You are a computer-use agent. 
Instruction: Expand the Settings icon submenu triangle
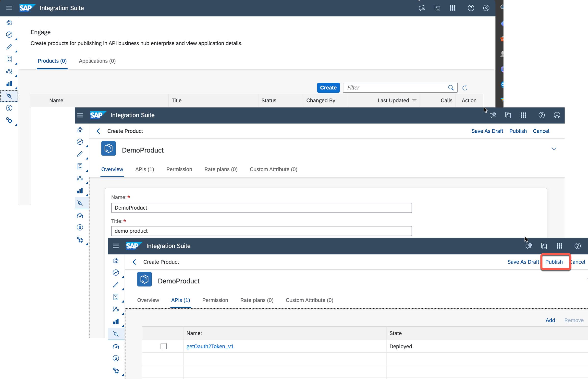[x=16, y=125]
